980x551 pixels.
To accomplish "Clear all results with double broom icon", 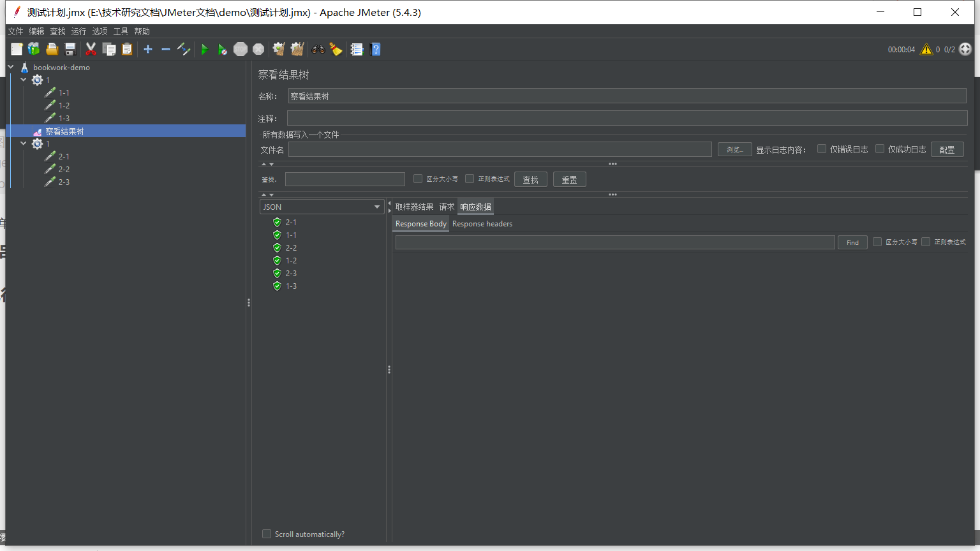I will (x=297, y=49).
